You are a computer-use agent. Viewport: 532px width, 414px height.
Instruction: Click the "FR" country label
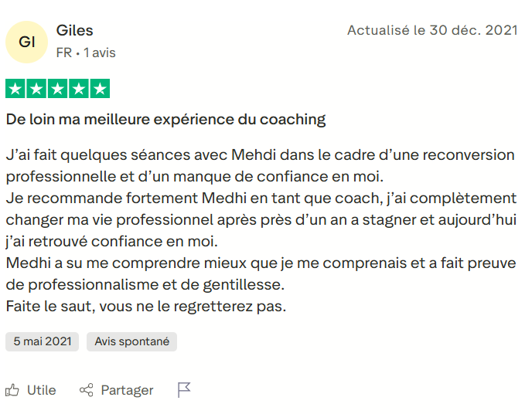coord(64,53)
